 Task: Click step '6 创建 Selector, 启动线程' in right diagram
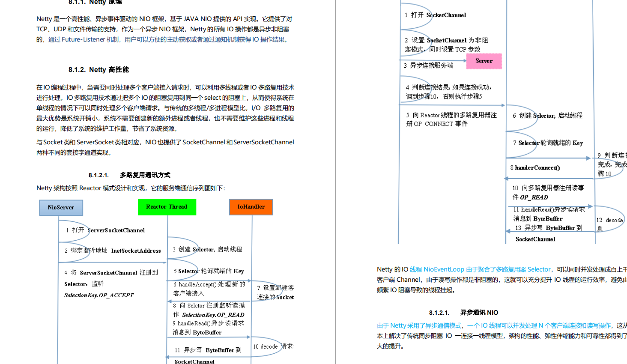(x=547, y=116)
